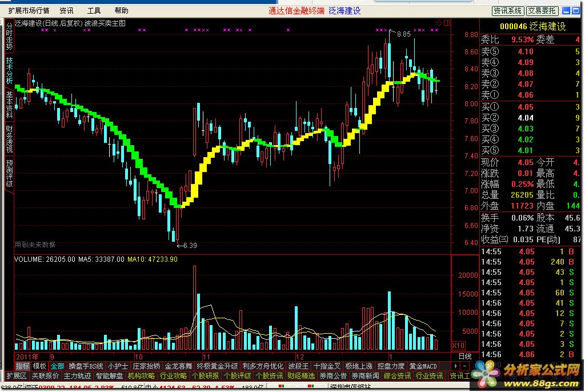The width and height of the screenshot is (585, 392).
Task: Open the 主力轨迹 tab
Action: click(x=77, y=376)
